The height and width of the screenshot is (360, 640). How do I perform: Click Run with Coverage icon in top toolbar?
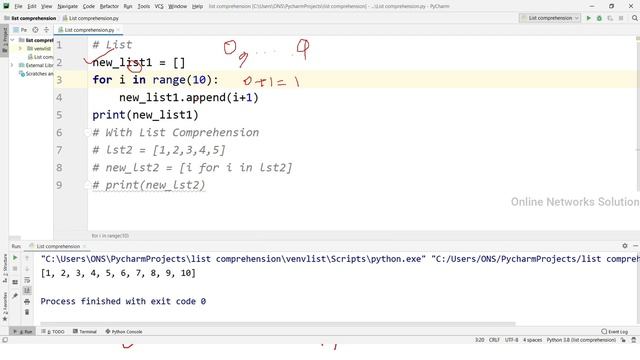pyautogui.click(x=610, y=18)
